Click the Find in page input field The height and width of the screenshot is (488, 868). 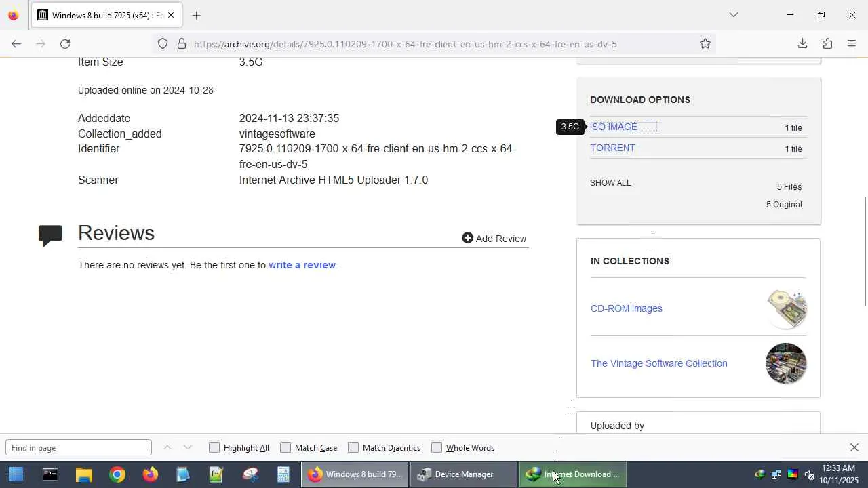click(79, 447)
